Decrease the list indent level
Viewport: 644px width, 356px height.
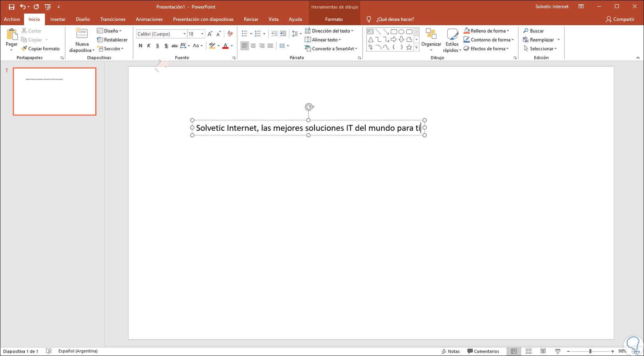[x=274, y=34]
